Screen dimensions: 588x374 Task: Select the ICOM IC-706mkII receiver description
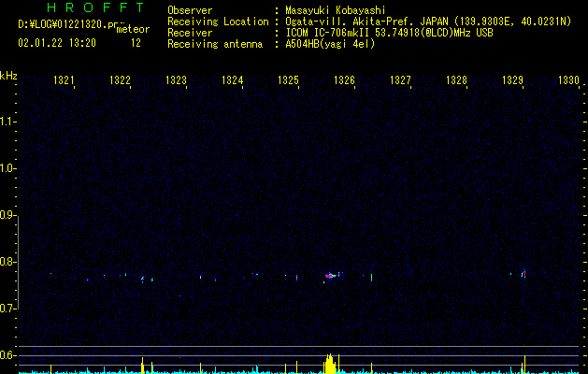click(x=389, y=33)
